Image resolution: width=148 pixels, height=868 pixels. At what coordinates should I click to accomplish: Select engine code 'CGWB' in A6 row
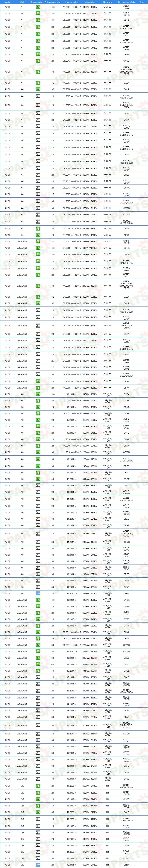[x=126, y=452]
